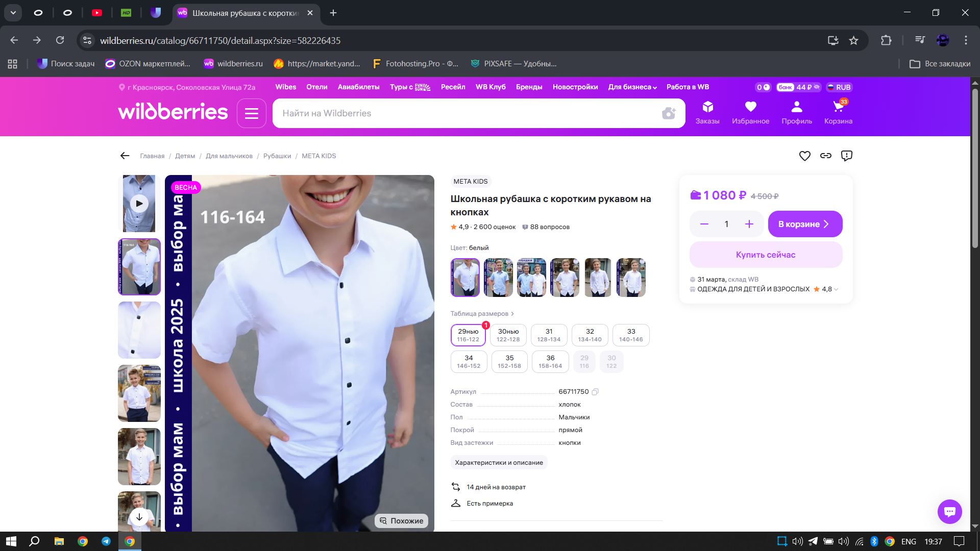Play the product video thumbnail

coord(139,204)
